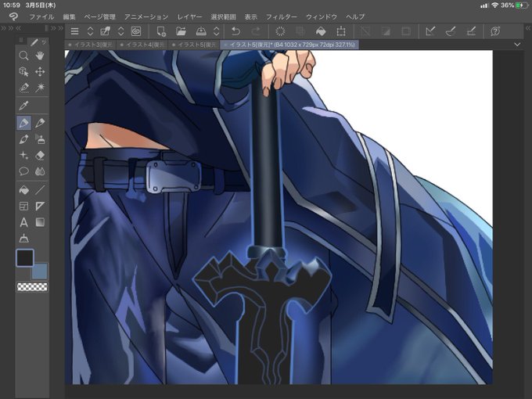The image size is (532, 399).
Task: Select the Text A tool
Action: click(x=23, y=222)
